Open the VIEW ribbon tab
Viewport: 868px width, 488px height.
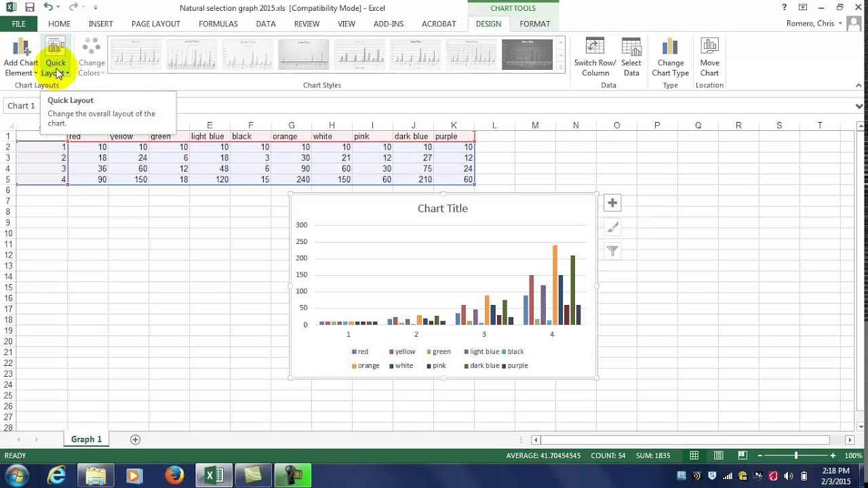click(x=347, y=24)
